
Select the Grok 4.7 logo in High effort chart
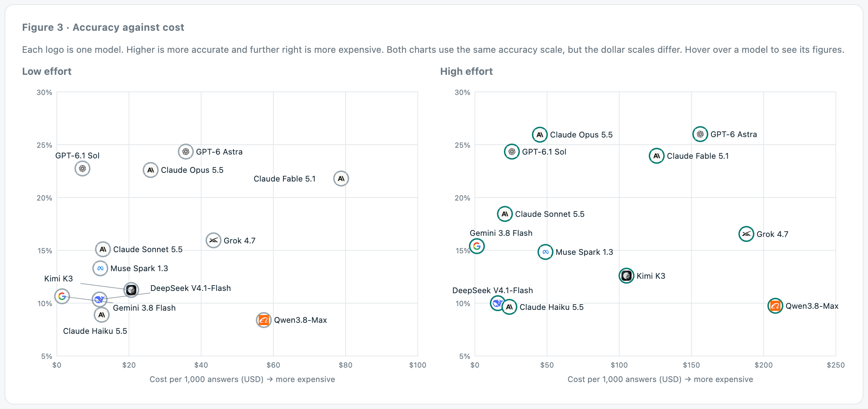pos(746,234)
